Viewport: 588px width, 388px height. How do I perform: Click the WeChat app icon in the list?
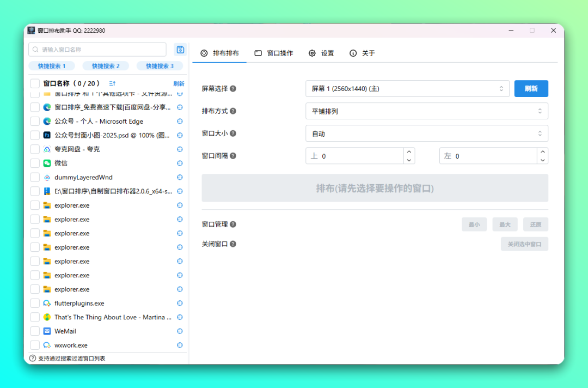(47, 163)
